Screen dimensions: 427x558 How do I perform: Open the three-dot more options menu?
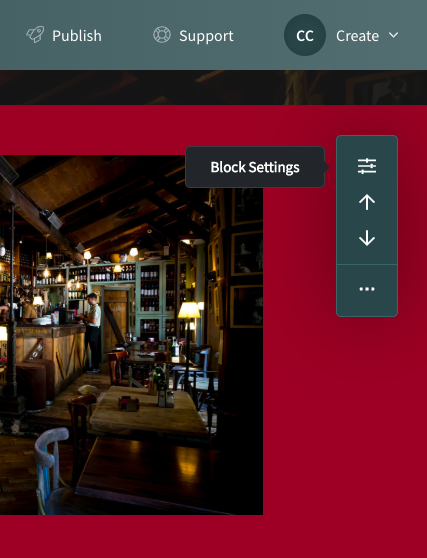pyautogui.click(x=367, y=289)
